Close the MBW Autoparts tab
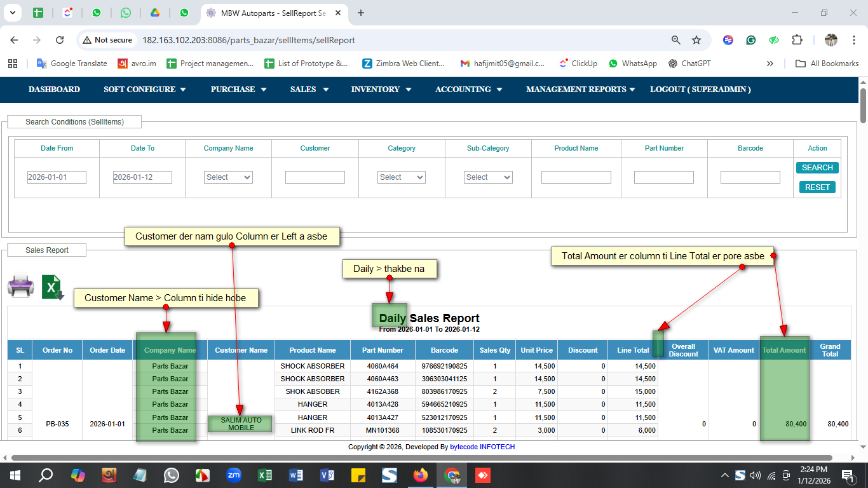 point(339,13)
